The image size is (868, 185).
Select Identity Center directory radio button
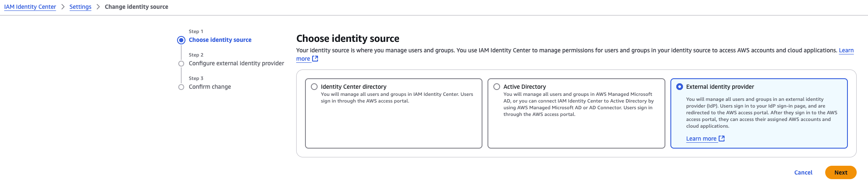click(314, 87)
